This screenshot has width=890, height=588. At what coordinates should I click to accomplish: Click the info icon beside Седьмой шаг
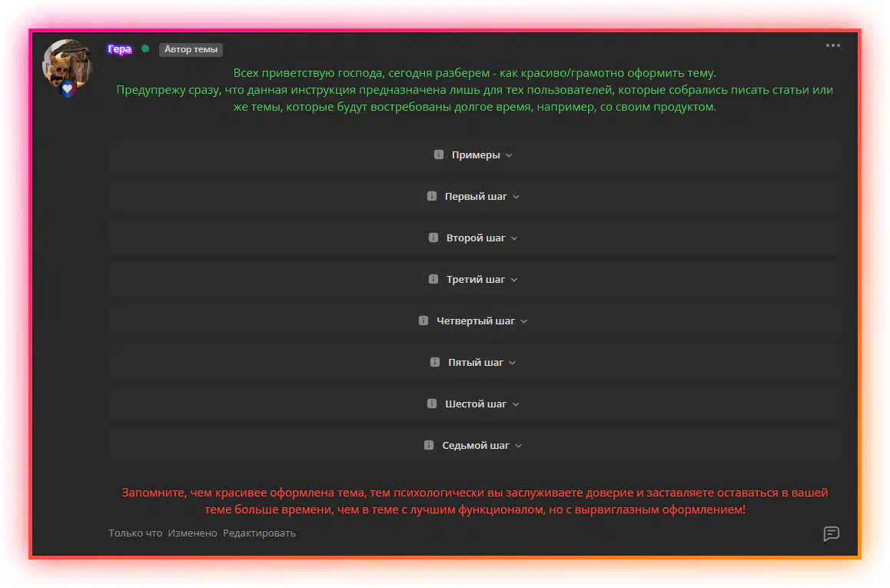429,445
